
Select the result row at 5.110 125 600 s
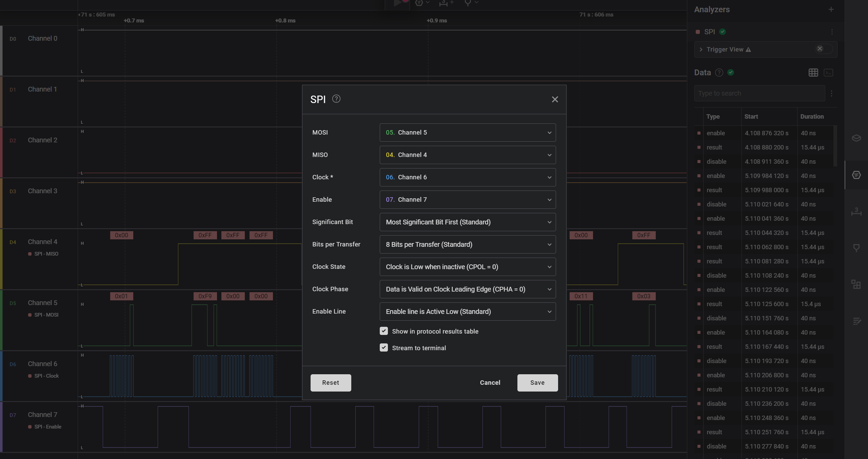click(x=764, y=304)
